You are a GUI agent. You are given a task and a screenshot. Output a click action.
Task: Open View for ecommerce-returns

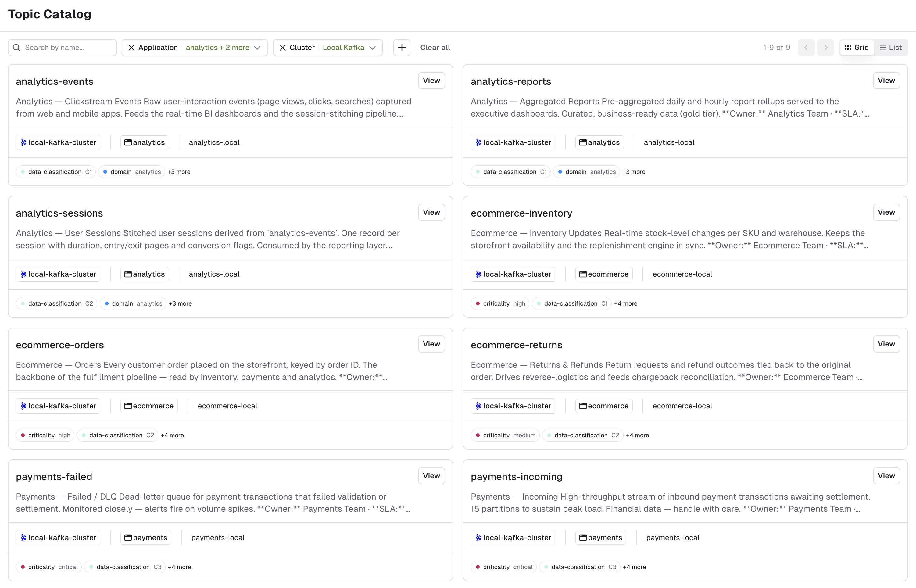pos(886,344)
